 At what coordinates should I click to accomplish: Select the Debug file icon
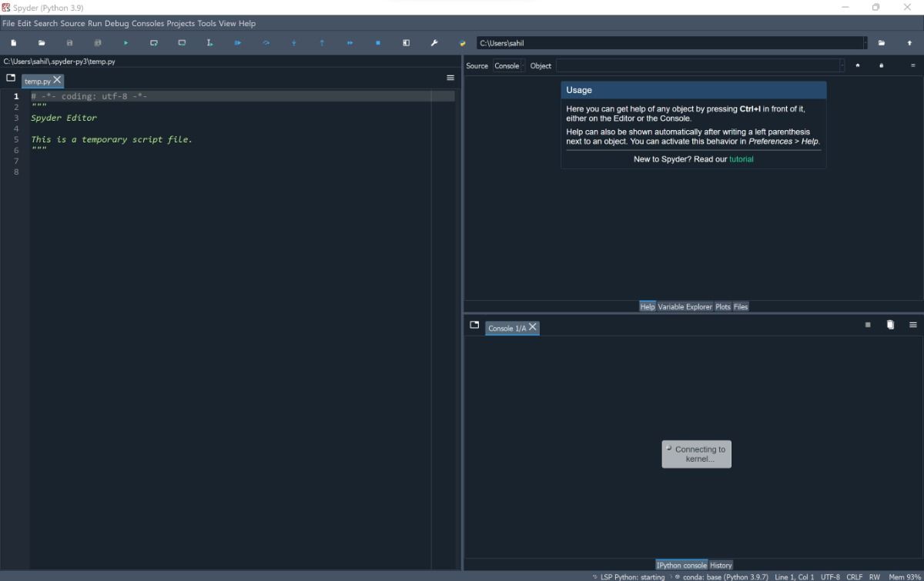point(237,42)
